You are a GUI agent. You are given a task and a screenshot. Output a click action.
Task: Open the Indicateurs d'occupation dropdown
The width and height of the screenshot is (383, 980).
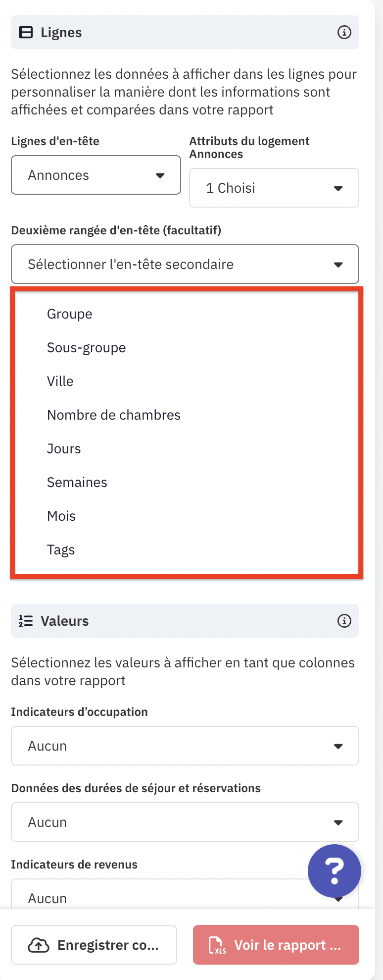point(185,746)
